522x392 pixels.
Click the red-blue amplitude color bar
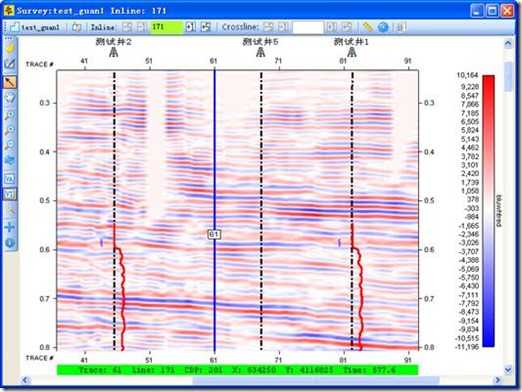coord(488,211)
